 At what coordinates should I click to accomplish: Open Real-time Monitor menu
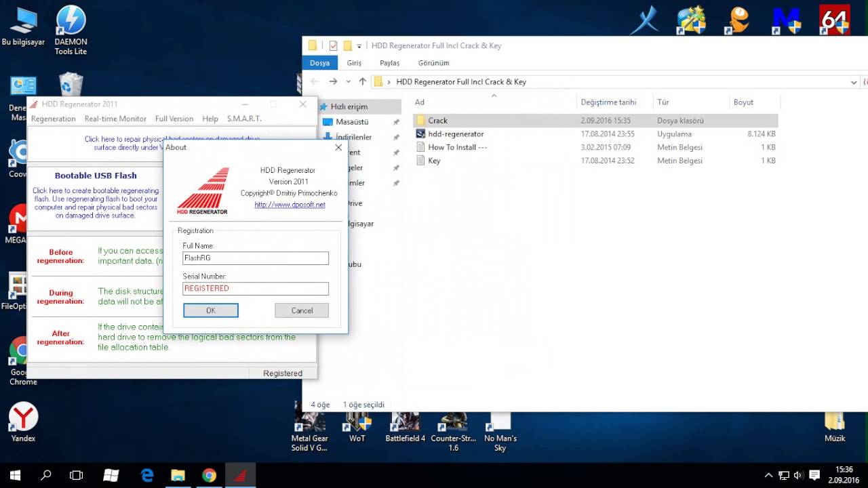(x=115, y=119)
